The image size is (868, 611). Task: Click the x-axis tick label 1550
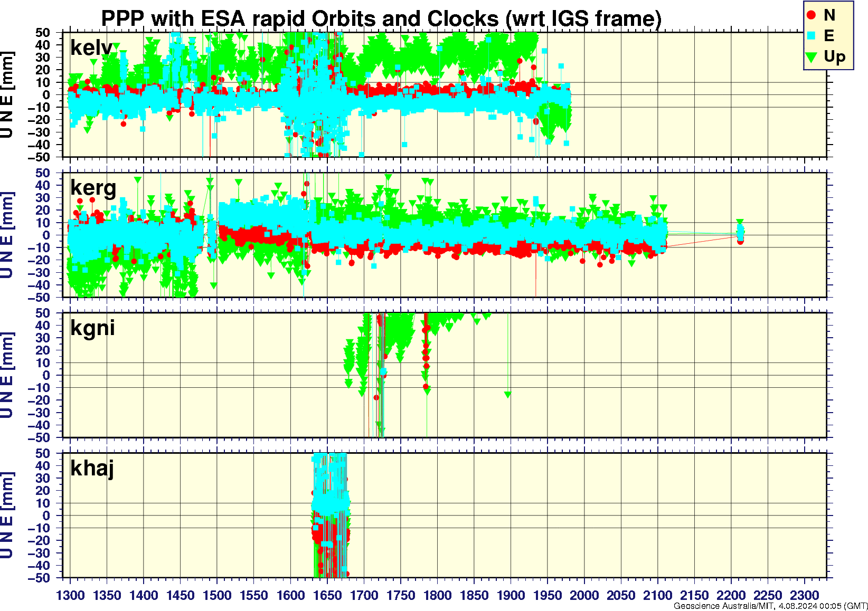[254, 595]
